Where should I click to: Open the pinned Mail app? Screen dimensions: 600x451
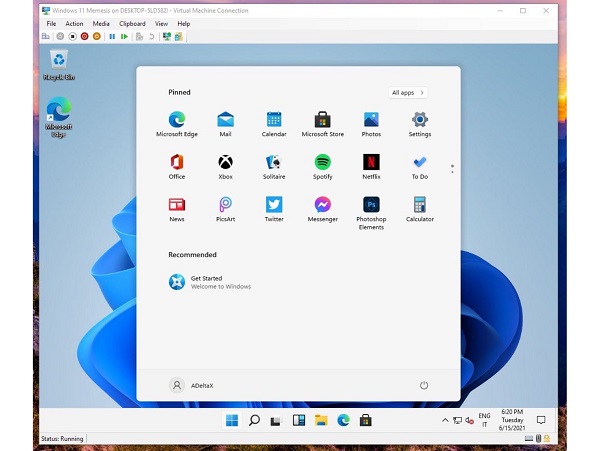click(225, 124)
